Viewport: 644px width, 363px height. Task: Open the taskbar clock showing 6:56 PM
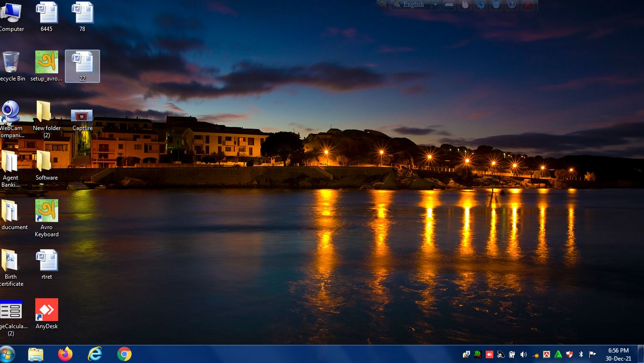click(x=618, y=354)
